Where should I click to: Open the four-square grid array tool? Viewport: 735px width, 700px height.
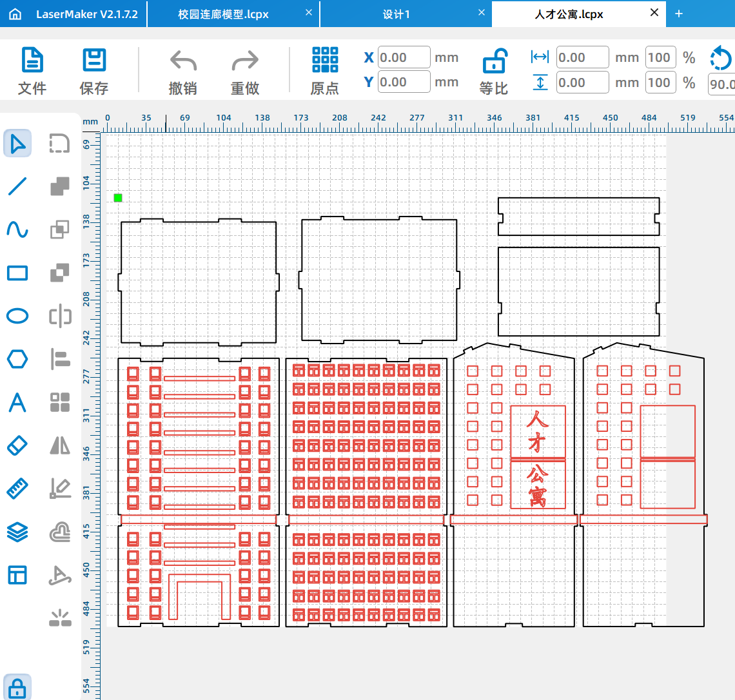click(x=60, y=402)
